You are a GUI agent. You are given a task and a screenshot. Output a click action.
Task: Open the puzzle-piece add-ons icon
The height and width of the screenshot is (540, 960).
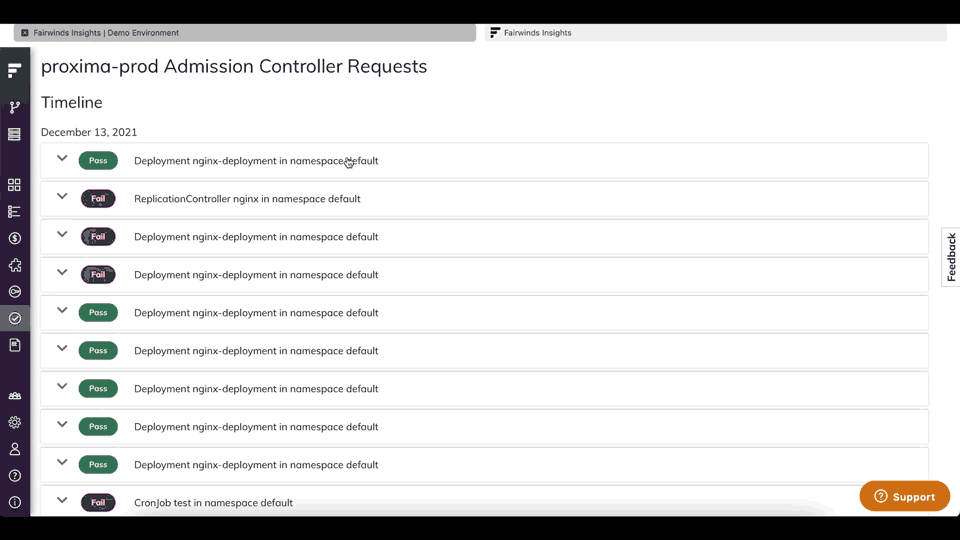[15, 265]
